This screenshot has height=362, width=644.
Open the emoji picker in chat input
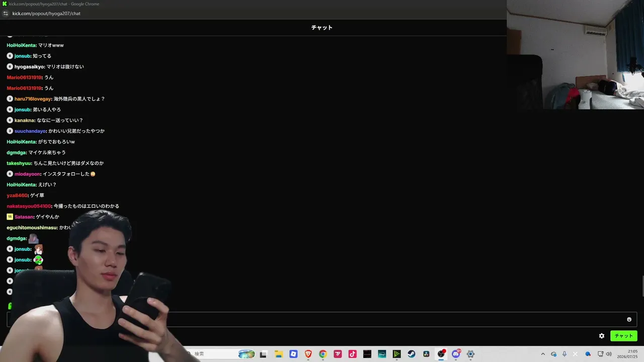point(629,319)
